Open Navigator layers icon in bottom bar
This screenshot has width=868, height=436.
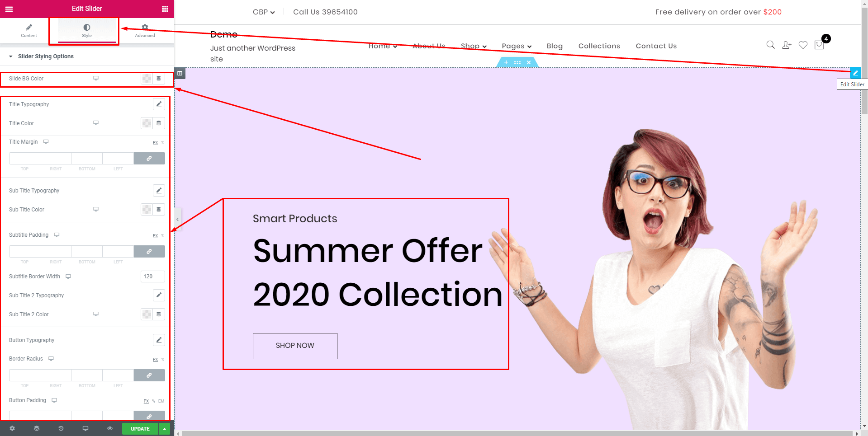click(x=37, y=428)
